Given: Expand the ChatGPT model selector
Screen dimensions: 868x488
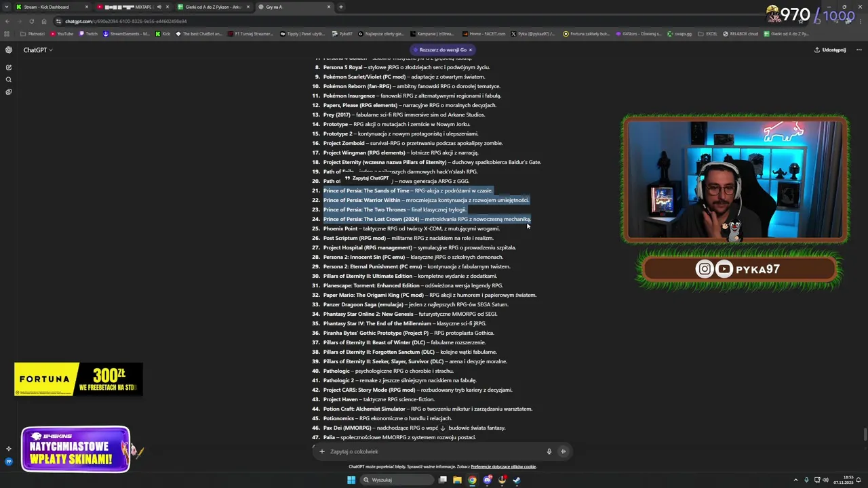Looking at the screenshot, I should click(x=38, y=49).
